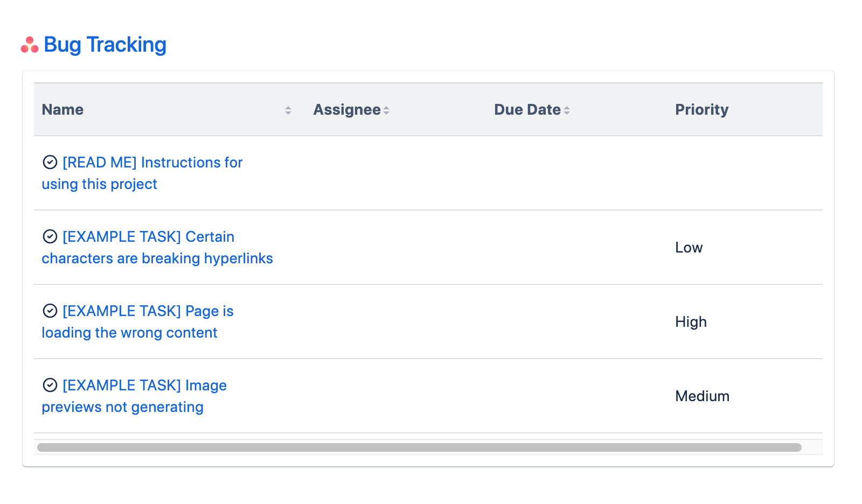Click the sort arrows next to Assignee
The width and height of the screenshot is (862, 504).
coord(386,110)
